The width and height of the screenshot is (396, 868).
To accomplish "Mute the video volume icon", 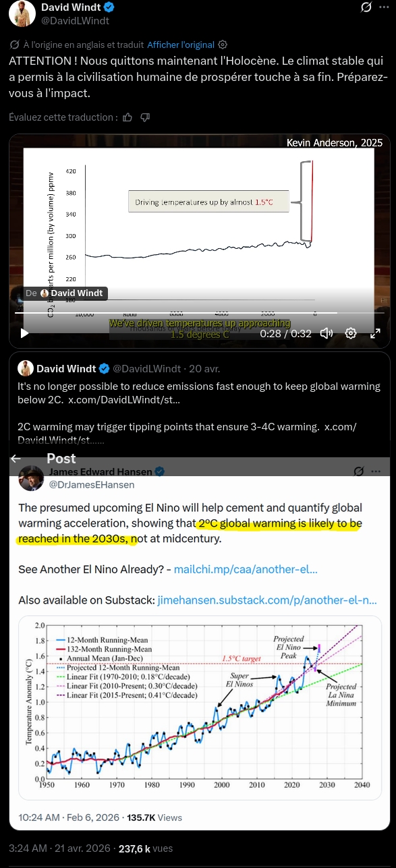I will (x=327, y=332).
